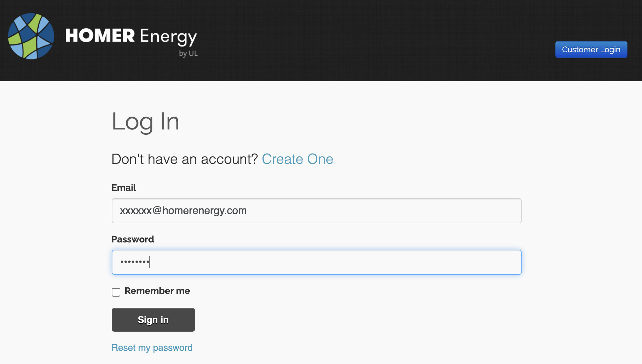The image size is (642, 364).
Task: Focus the Email input field
Action: click(316, 210)
